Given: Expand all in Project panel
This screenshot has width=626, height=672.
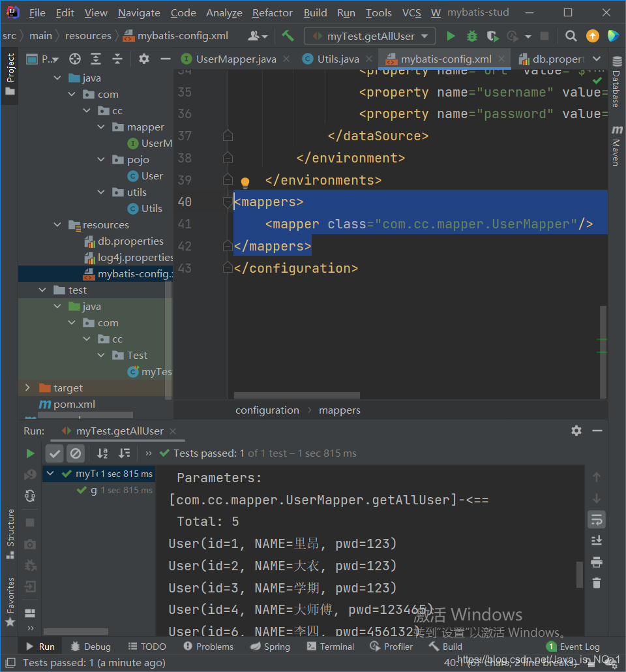Looking at the screenshot, I should click(x=96, y=59).
